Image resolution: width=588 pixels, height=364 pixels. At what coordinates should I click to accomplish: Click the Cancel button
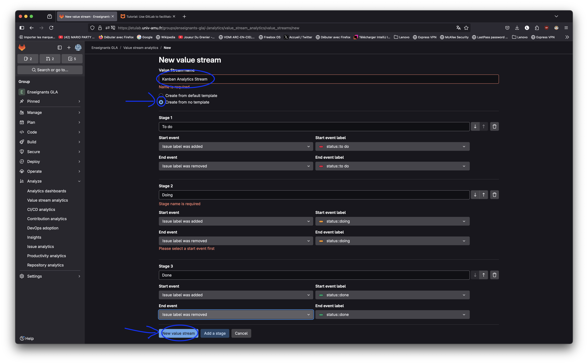tap(241, 333)
